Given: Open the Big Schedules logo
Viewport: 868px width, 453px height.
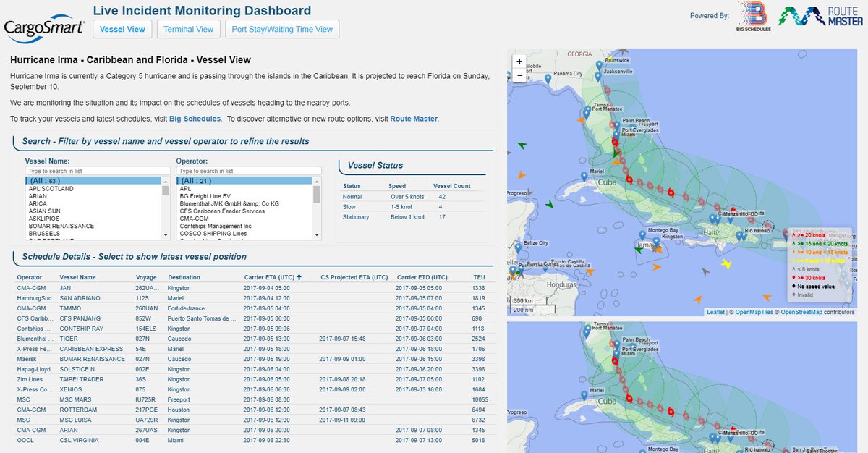Looking at the screenshot, I should click(x=753, y=17).
